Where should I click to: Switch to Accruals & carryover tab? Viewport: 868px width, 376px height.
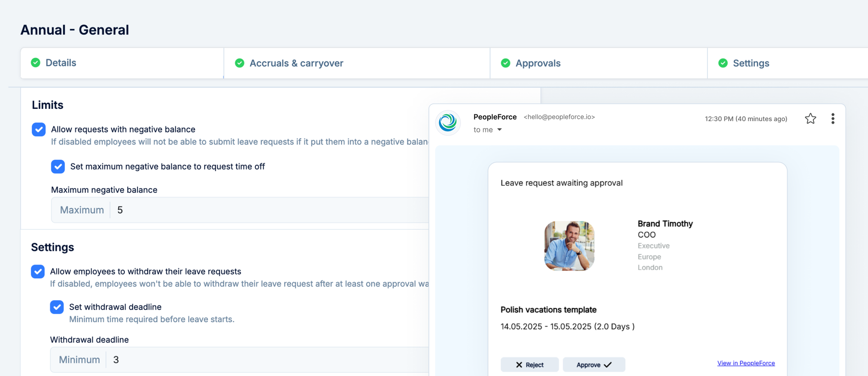pos(357,63)
